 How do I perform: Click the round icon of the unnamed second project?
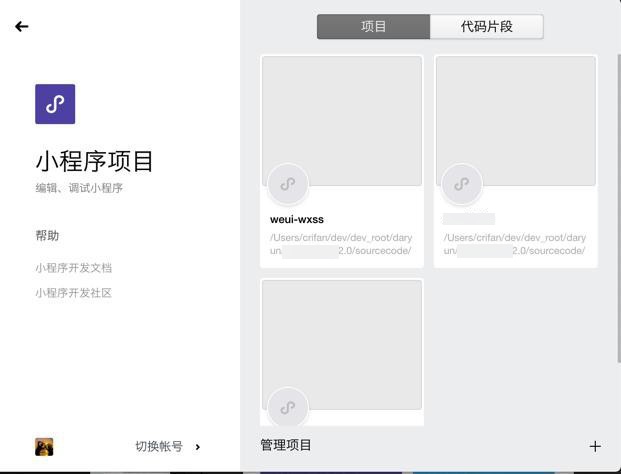(x=462, y=184)
